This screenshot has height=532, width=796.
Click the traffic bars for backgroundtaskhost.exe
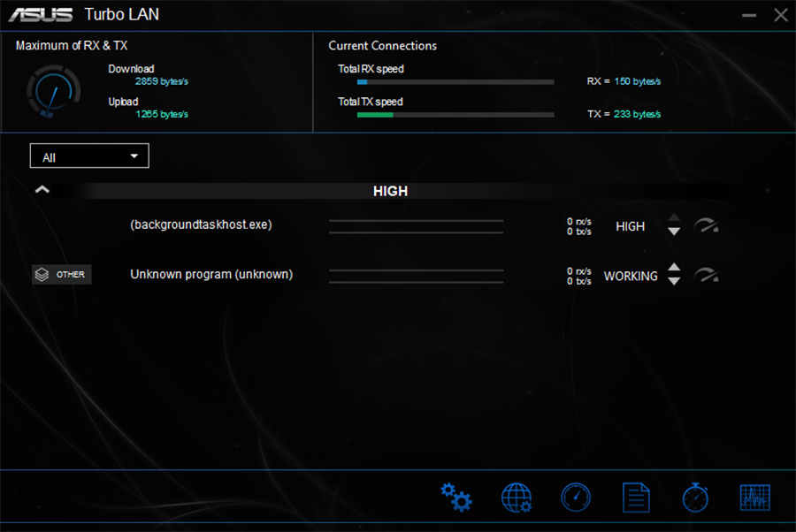pyautogui.click(x=417, y=227)
